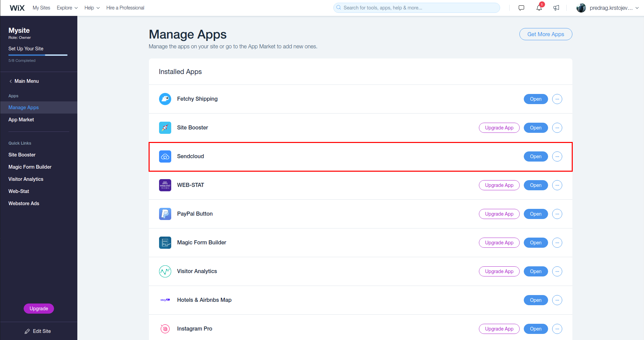Click the Visitor Analytics app icon
644x340 pixels.
click(165, 271)
